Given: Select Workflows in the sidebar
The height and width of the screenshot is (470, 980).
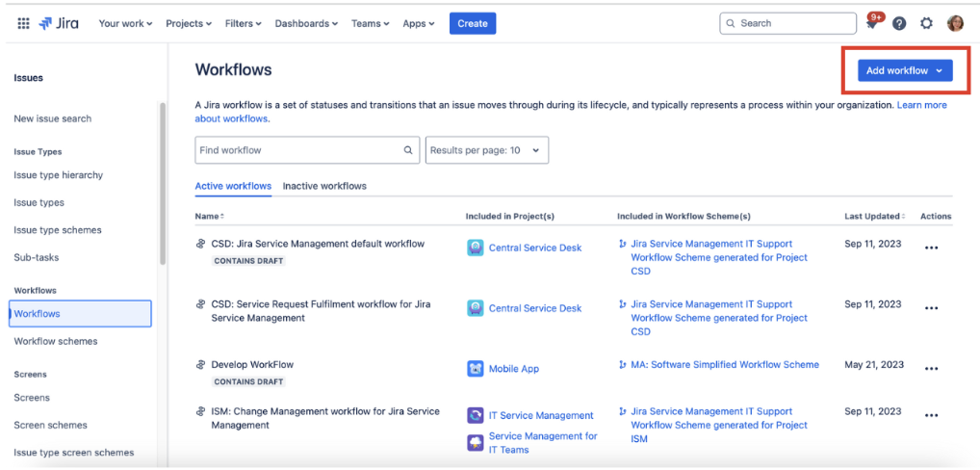Looking at the screenshot, I should click(80, 314).
